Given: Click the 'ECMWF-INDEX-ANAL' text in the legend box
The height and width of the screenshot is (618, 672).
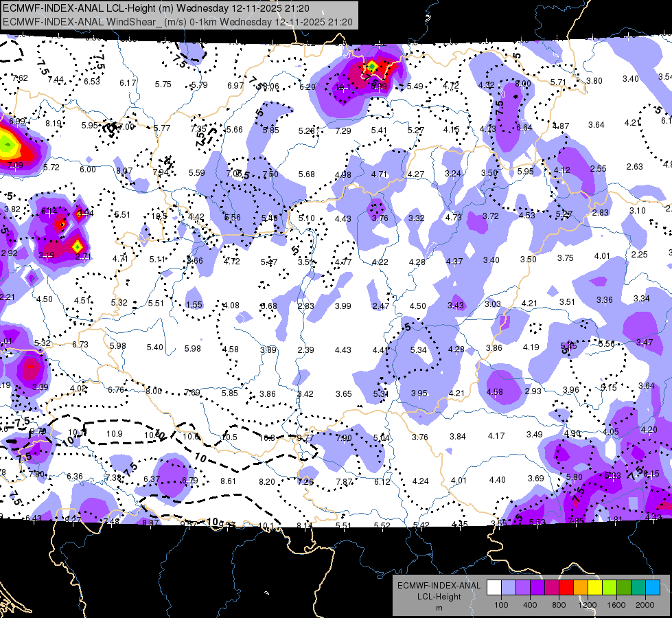Looking at the screenshot, I should (439, 586).
